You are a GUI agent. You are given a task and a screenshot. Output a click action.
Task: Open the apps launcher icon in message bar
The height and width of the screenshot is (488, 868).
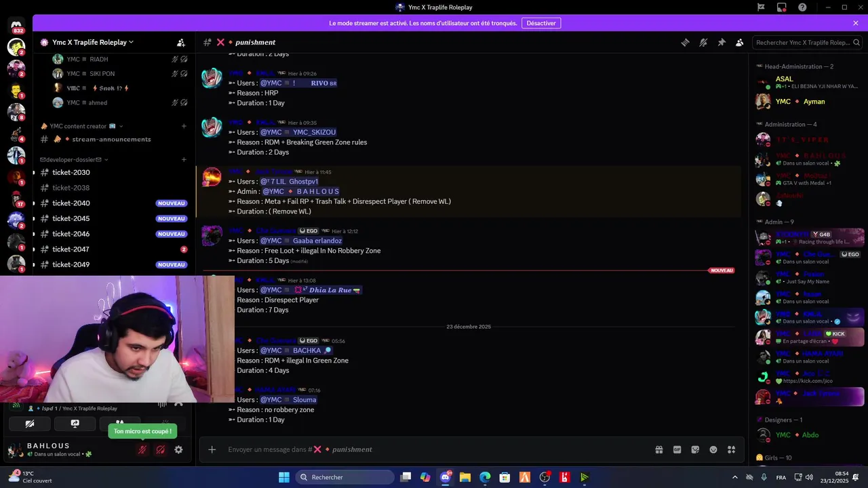pyautogui.click(x=731, y=449)
